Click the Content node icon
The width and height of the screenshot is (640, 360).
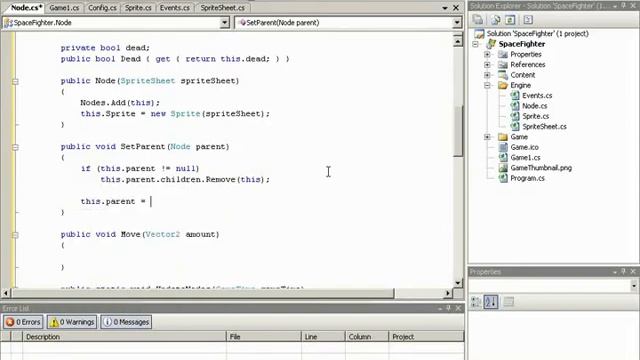click(x=503, y=75)
